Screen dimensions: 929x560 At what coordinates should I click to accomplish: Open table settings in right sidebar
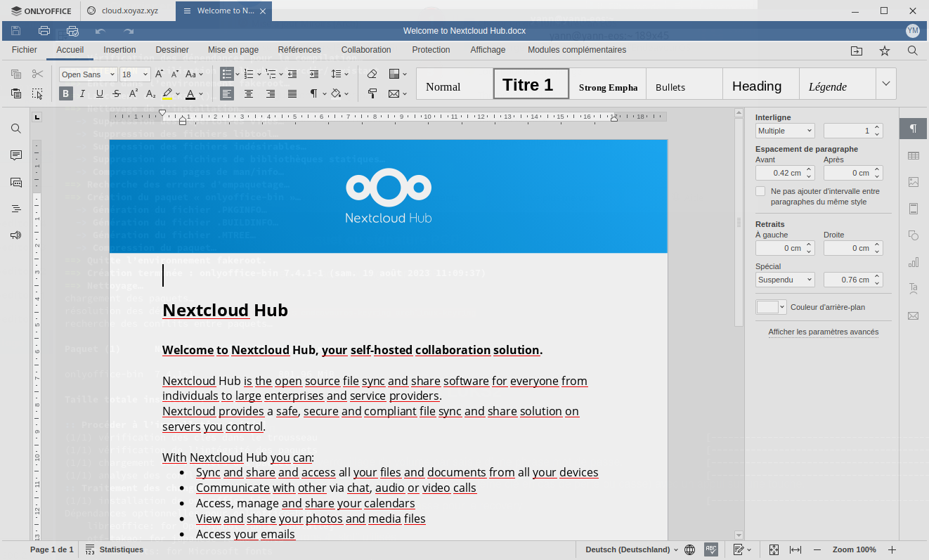pyautogui.click(x=913, y=155)
